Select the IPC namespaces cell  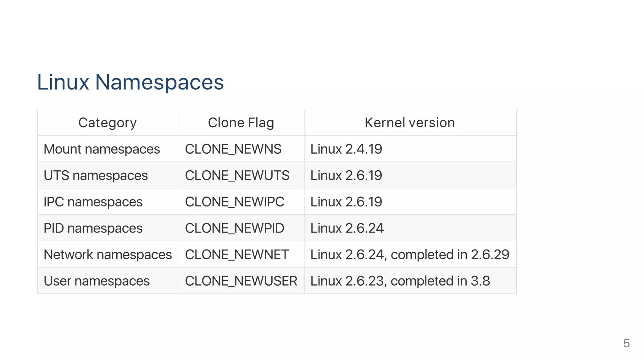point(93,202)
